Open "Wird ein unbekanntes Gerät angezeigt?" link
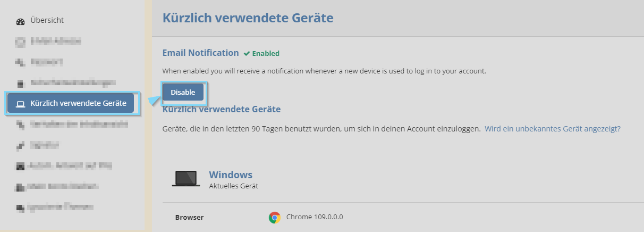The image size is (644, 232). point(552,129)
